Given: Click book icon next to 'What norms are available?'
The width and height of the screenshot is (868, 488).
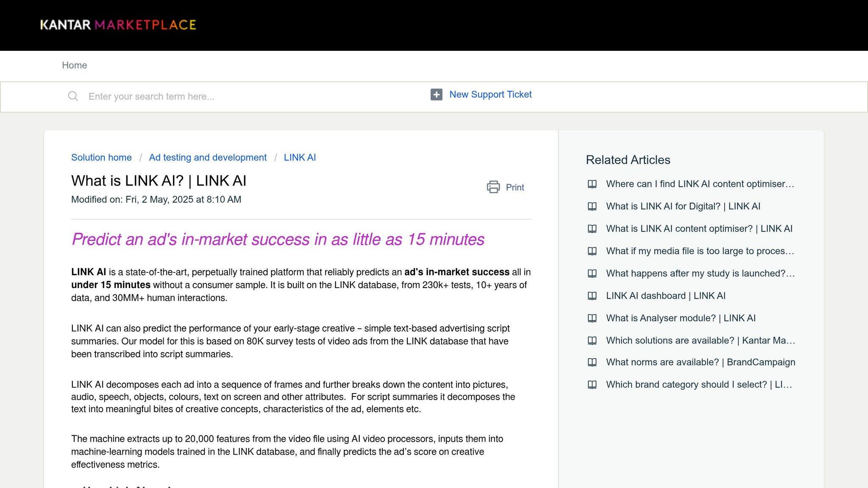Looking at the screenshot, I should (x=592, y=362).
